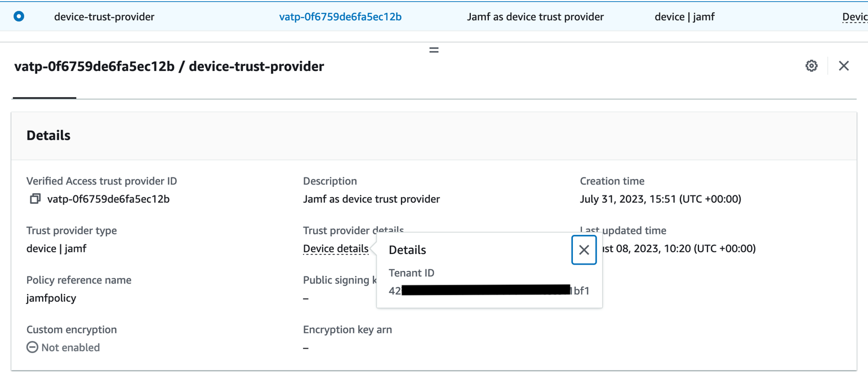Click the dotted Device details link
This screenshot has width=868, height=379.
coord(335,248)
